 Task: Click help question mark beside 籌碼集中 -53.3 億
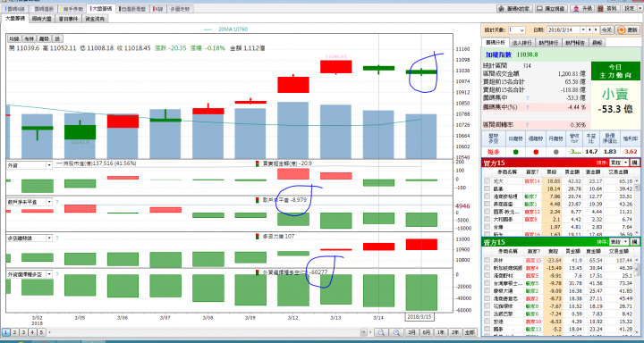pyautogui.click(x=528, y=98)
